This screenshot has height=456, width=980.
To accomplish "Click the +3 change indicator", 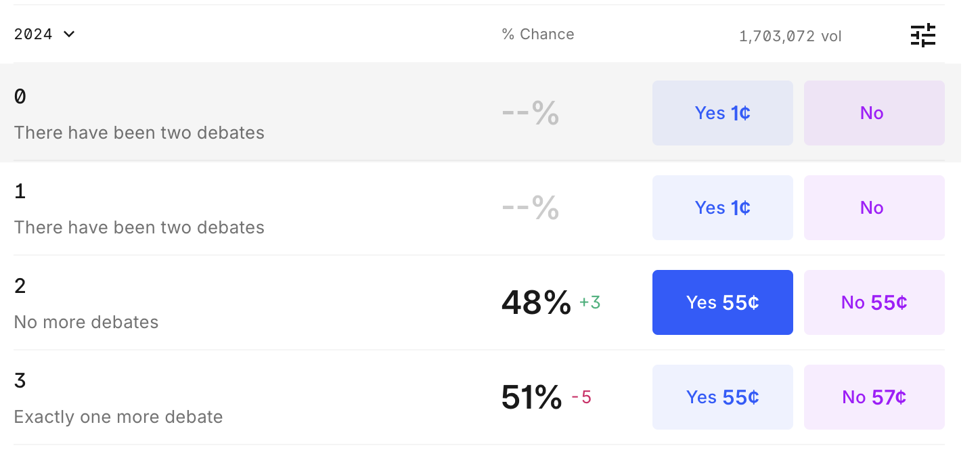I will click(x=590, y=302).
